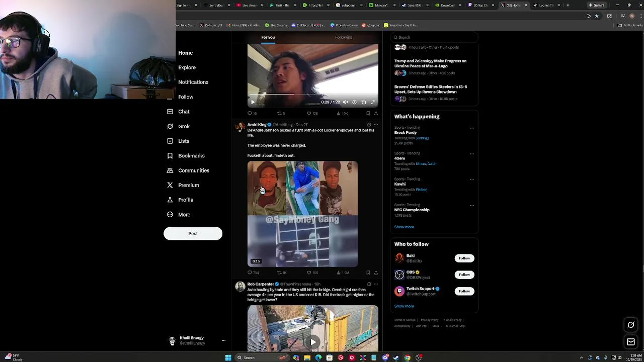Reply to Amiri King post (734 replies)

[x=253, y=273]
